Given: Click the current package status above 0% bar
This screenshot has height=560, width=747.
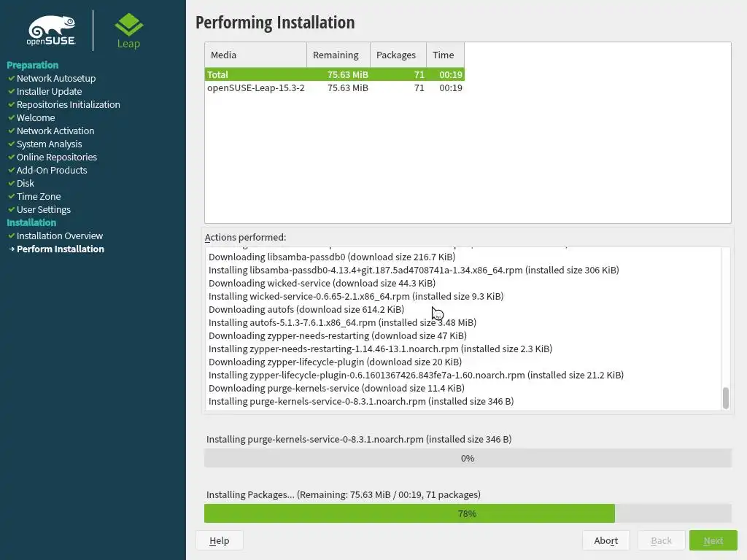Looking at the screenshot, I should [x=359, y=439].
